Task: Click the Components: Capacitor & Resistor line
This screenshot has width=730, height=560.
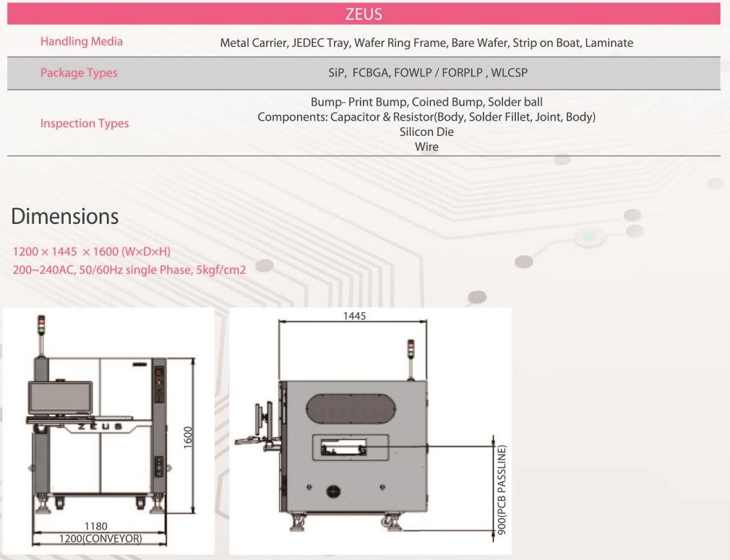Action: (426, 117)
